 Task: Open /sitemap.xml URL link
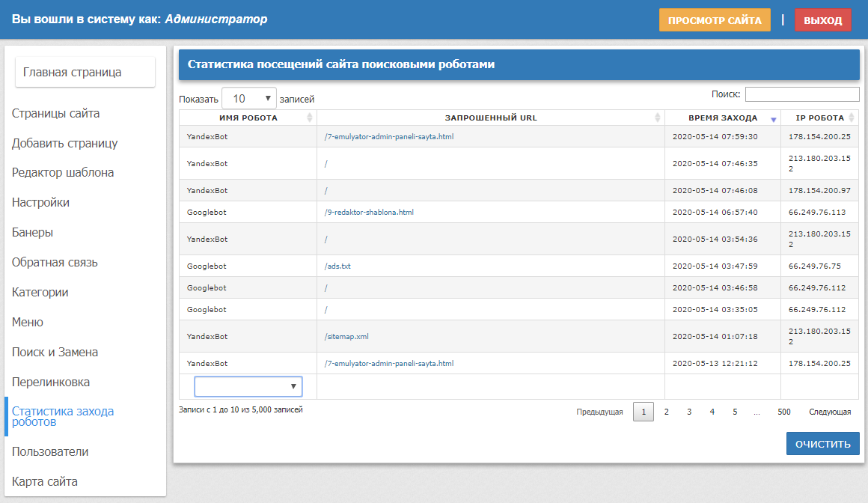346,336
